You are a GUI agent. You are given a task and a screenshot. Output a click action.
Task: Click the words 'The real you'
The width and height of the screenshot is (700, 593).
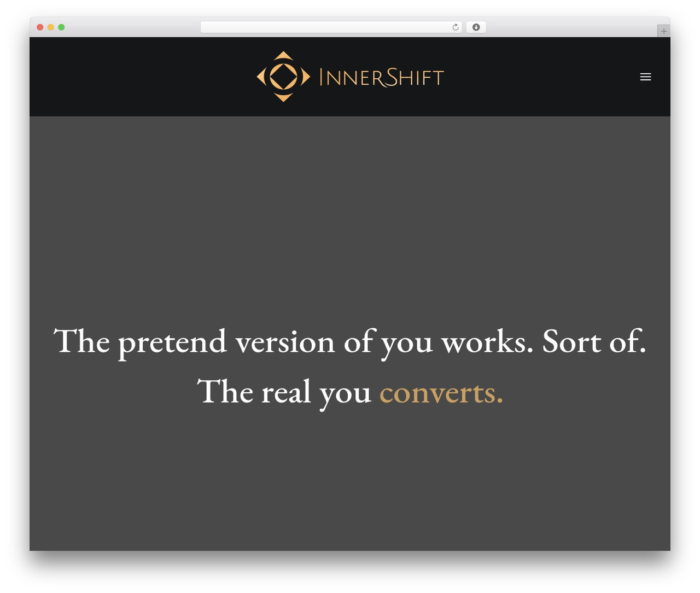[284, 393]
